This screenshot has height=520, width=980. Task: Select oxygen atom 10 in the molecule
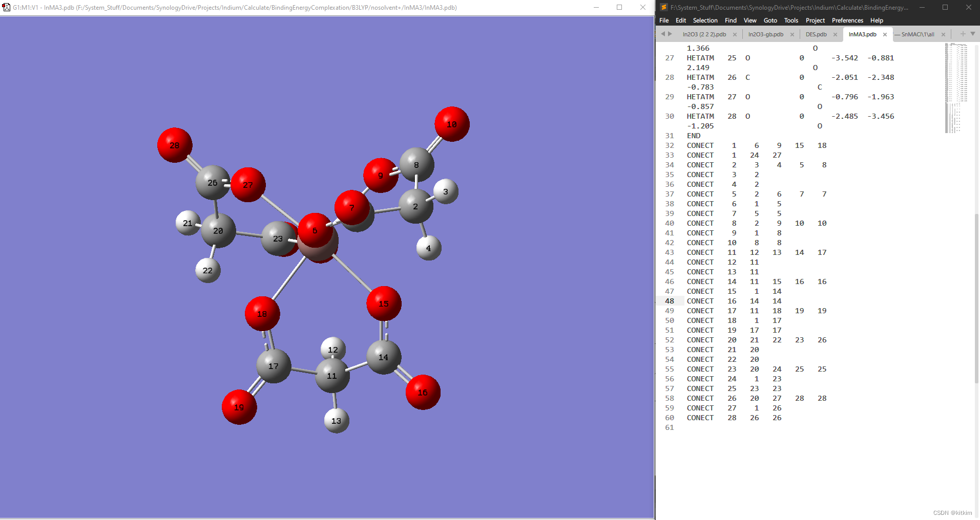pyautogui.click(x=452, y=124)
